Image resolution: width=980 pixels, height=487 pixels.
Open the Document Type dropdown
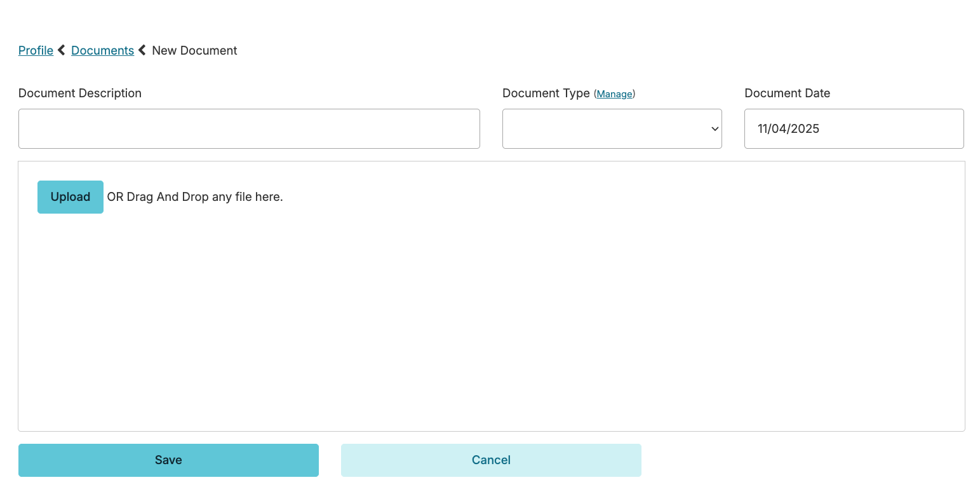[612, 128]
